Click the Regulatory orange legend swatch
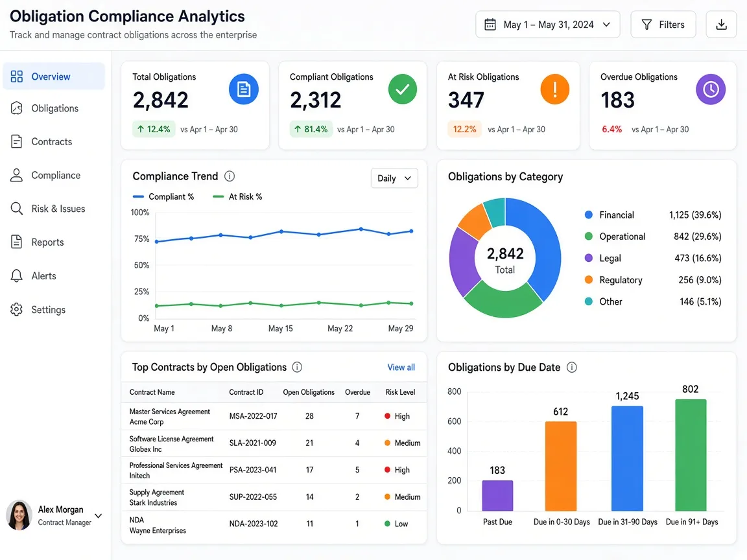Image resolution: width=747 pixels, height=560 pixels. 589,279
